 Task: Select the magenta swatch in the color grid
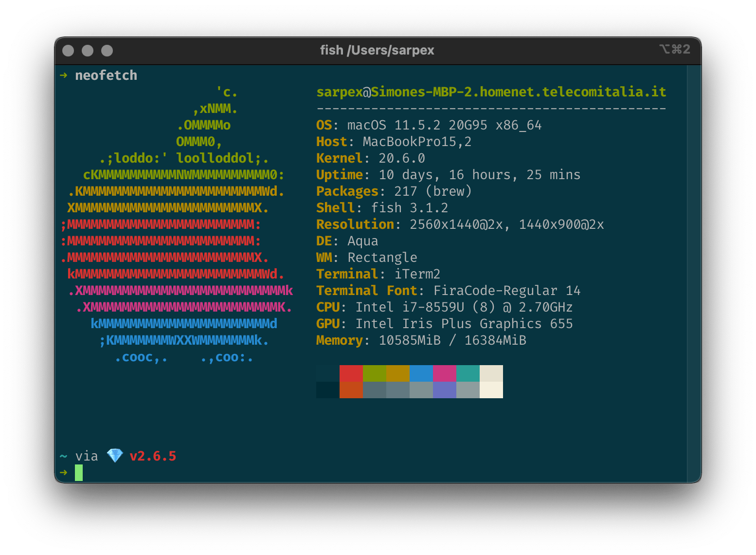tap(444, 374)
